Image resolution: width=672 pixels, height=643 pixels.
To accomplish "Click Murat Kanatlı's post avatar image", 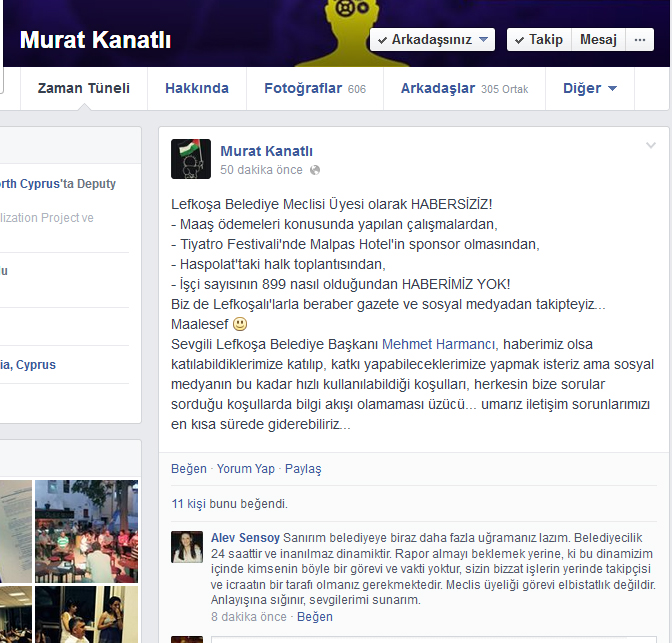I will coord(191,159).
